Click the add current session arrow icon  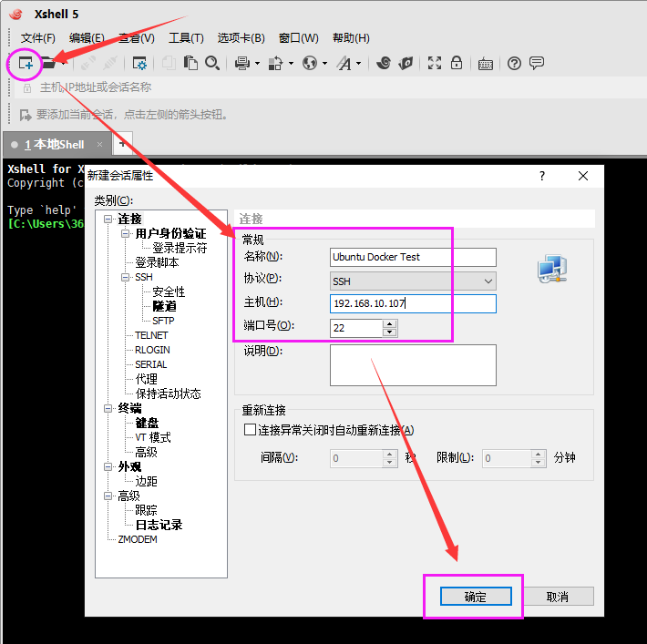tap(26, 115)
